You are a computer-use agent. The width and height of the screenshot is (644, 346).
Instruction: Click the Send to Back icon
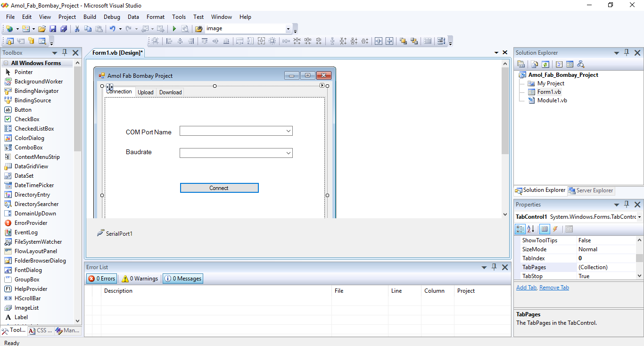[x=414, y=41]
